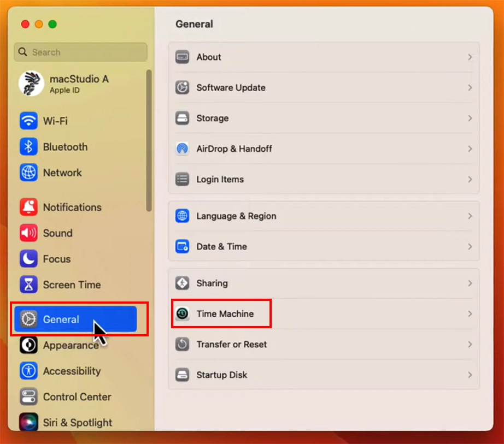
Task: Click the red close window button
Action: pos(25,24)
